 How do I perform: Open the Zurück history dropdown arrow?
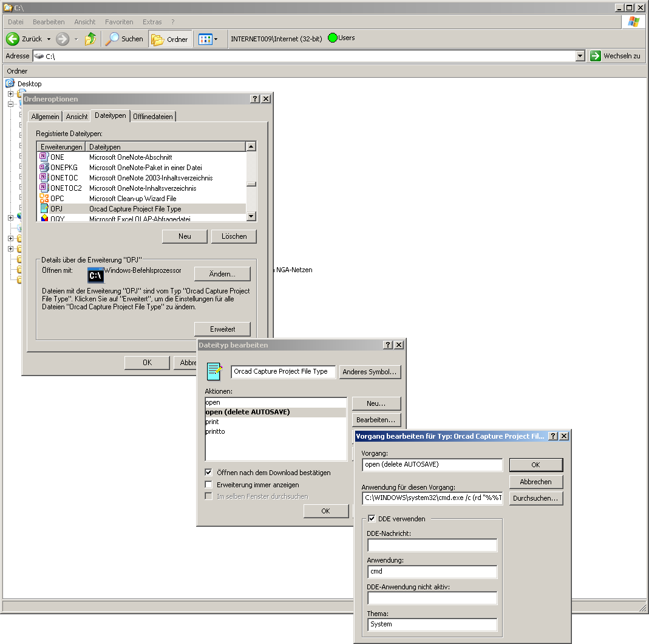[49, 39]
